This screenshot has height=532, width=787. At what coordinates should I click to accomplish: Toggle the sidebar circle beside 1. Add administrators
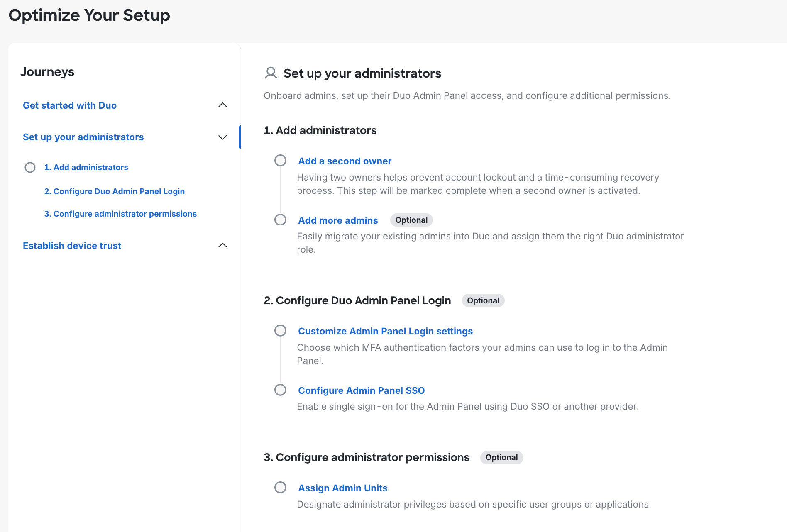pos(30,167)
